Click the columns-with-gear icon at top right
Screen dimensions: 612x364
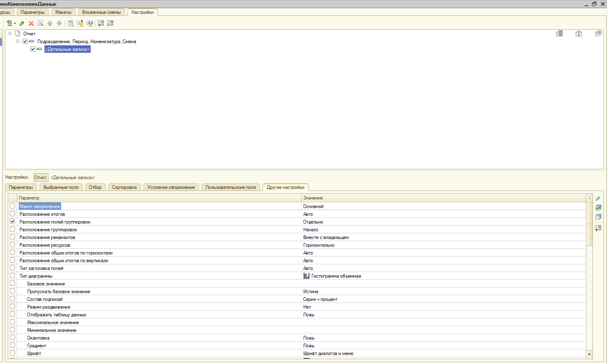[598, 34]
